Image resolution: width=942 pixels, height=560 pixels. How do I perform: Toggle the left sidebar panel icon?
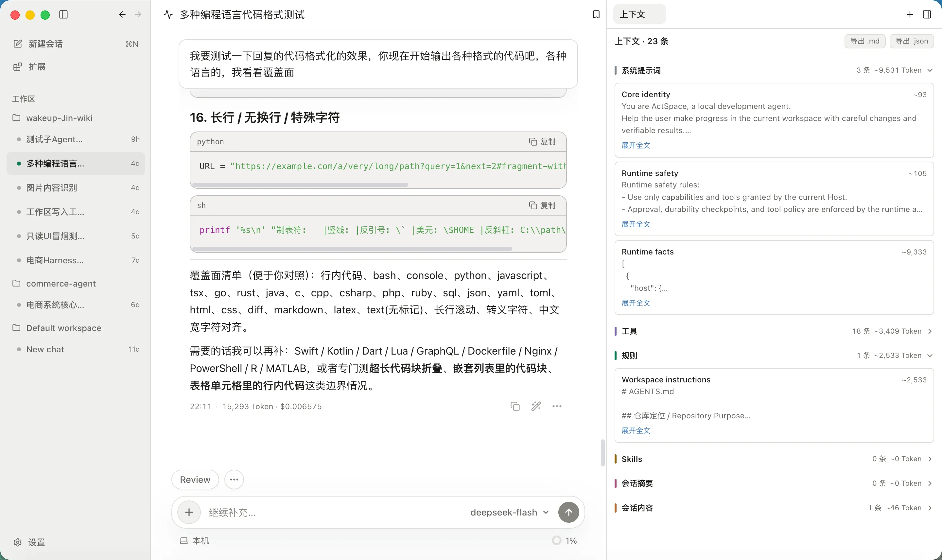63,15
